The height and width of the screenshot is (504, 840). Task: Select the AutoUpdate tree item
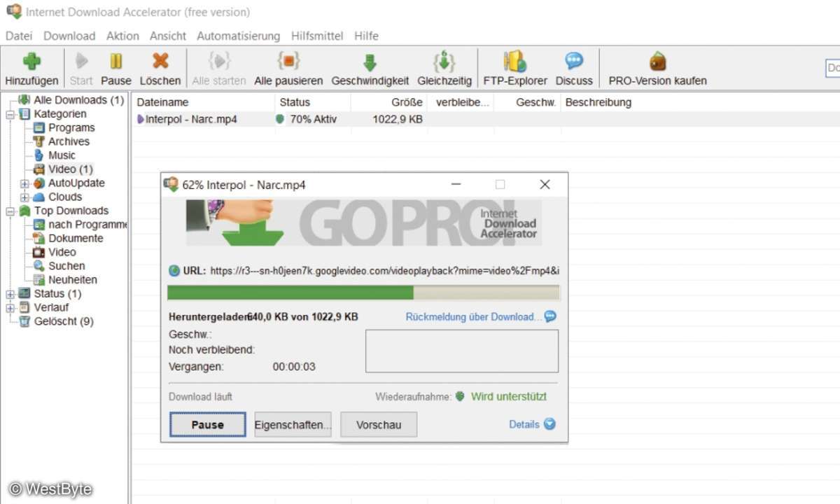coord(76,183)
